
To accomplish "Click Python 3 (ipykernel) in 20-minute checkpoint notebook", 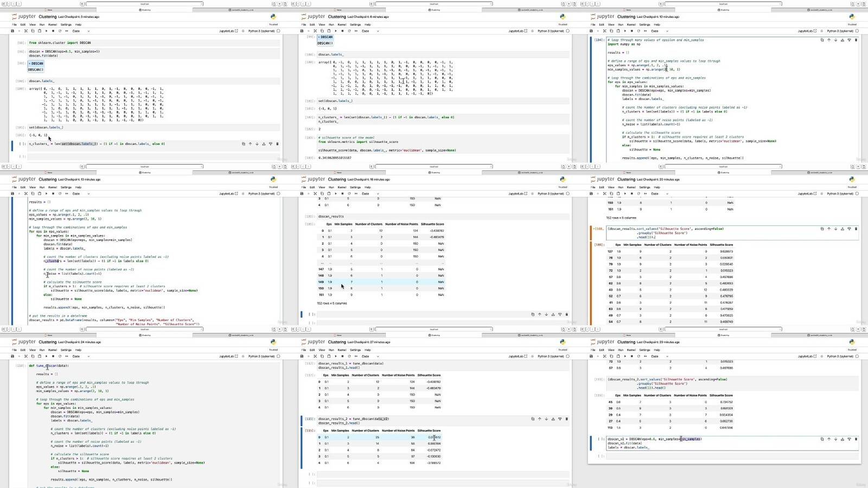I will tap(840, 193).
